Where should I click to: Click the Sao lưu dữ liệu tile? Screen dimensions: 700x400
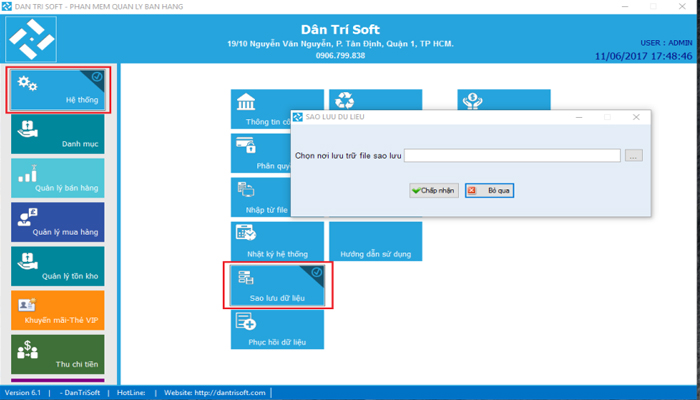(x=277, y=285)
